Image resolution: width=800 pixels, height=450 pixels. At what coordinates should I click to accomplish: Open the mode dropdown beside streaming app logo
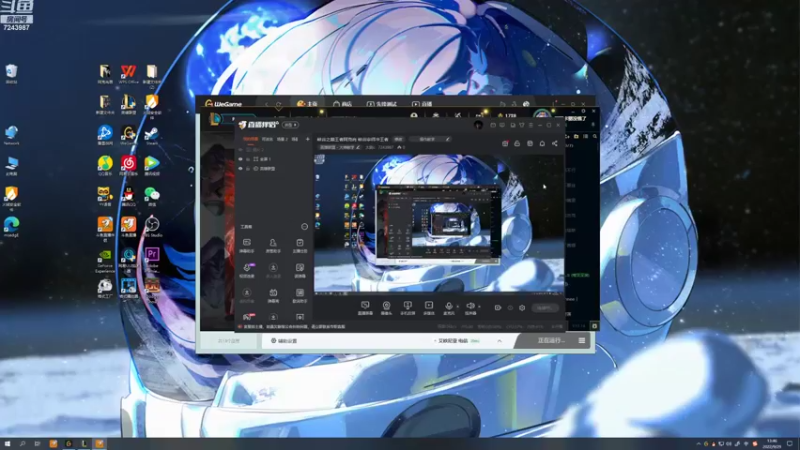tap(290, 125)
